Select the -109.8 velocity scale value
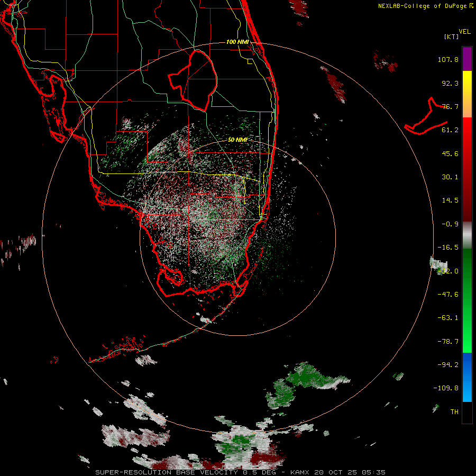This screenshot has height=476, width=476. point(446,388)
